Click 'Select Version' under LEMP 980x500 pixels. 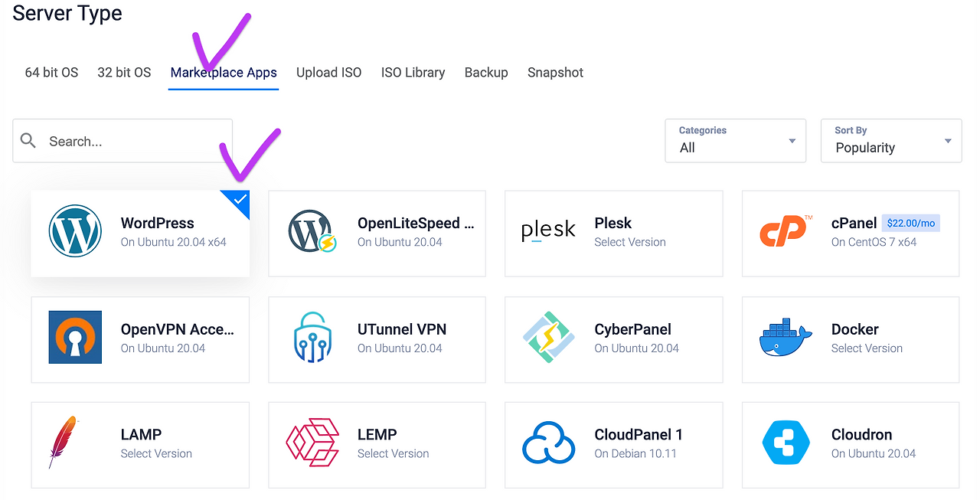pos(393,453)
